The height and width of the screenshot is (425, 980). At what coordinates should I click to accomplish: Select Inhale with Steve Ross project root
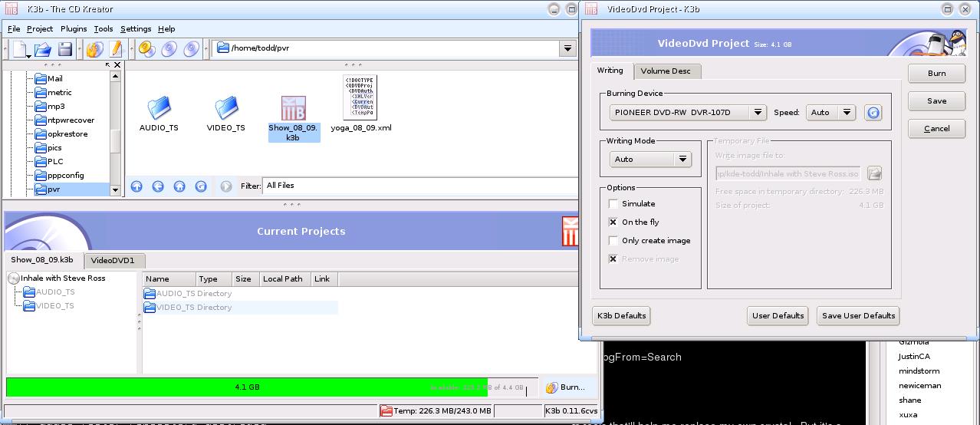pyautogui.click(x=57, y=278)
